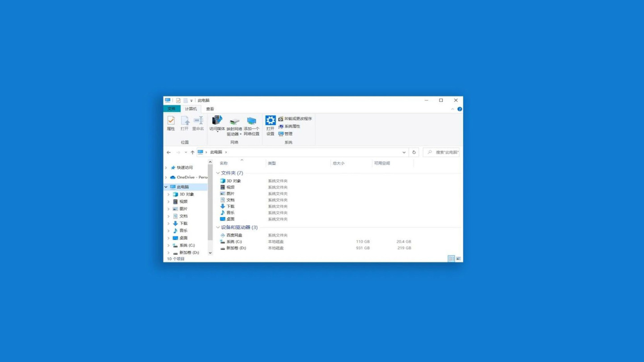Click the properties checkmark icon in title bar
The height and width of the screenshot is (362, 644).
tap(178, 101)
